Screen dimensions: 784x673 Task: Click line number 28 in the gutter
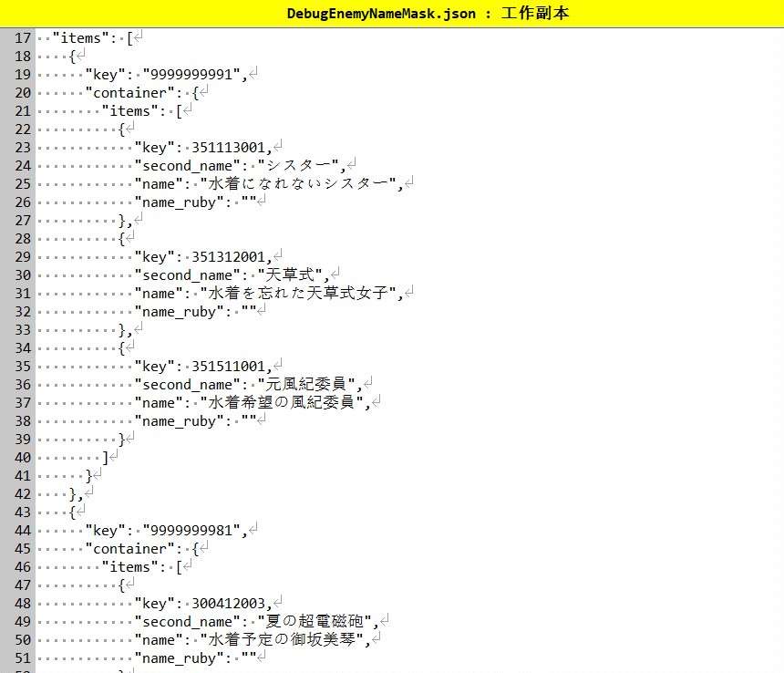tap(23, 239)
